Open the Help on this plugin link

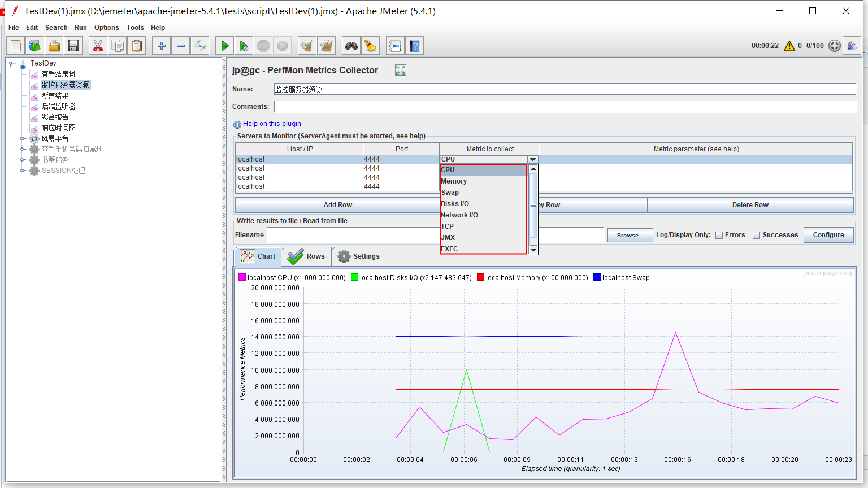272,124
